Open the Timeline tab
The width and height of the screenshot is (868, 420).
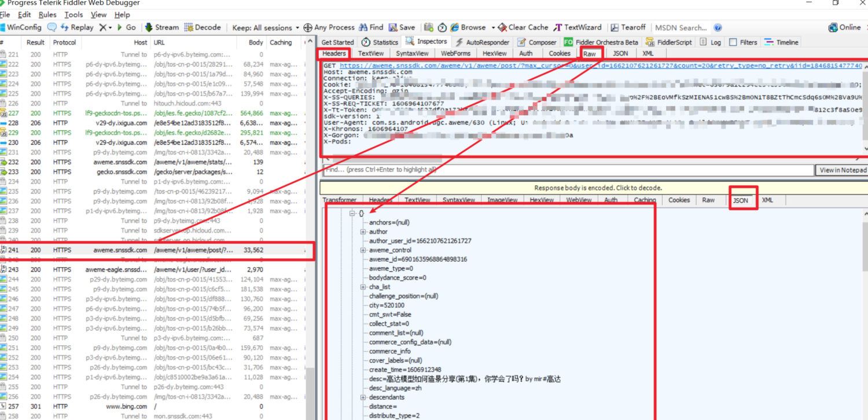[781, 42]
